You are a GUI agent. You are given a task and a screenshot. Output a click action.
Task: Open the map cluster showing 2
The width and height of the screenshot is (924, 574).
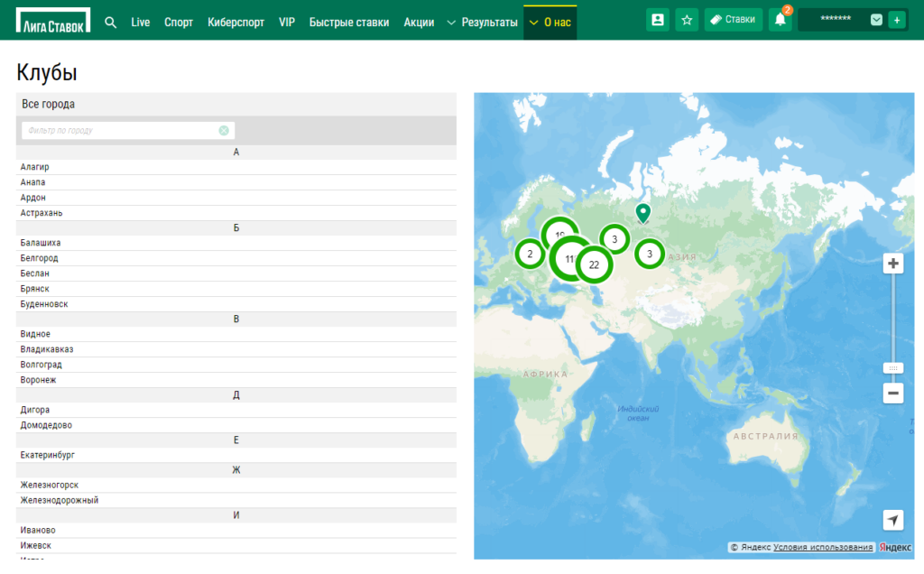pos(530,254)
